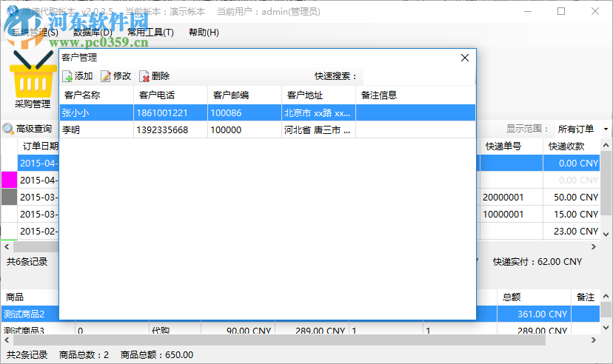Click the 高级查询 magnifier icon

point(8,129)
